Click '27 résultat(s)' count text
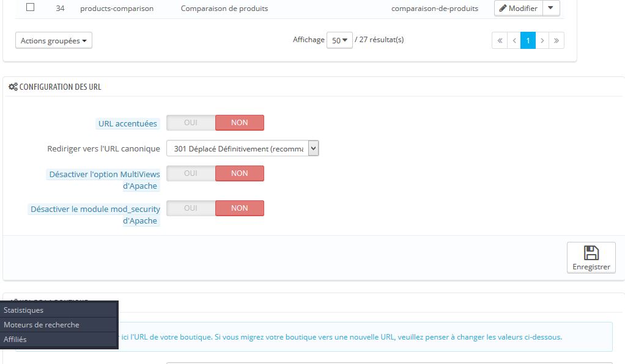This screenshot has width=625, height=364. 382,40
